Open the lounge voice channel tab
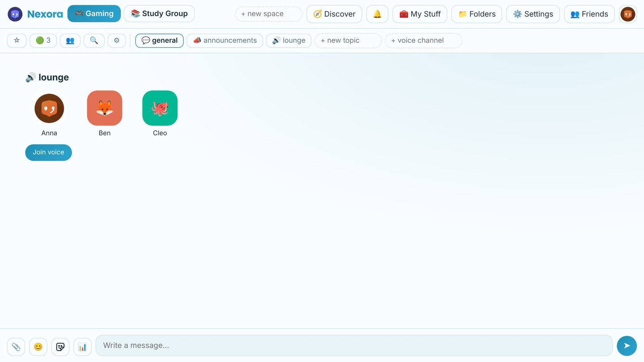Viewport: 644px width, 362px height. coord(289,40)
